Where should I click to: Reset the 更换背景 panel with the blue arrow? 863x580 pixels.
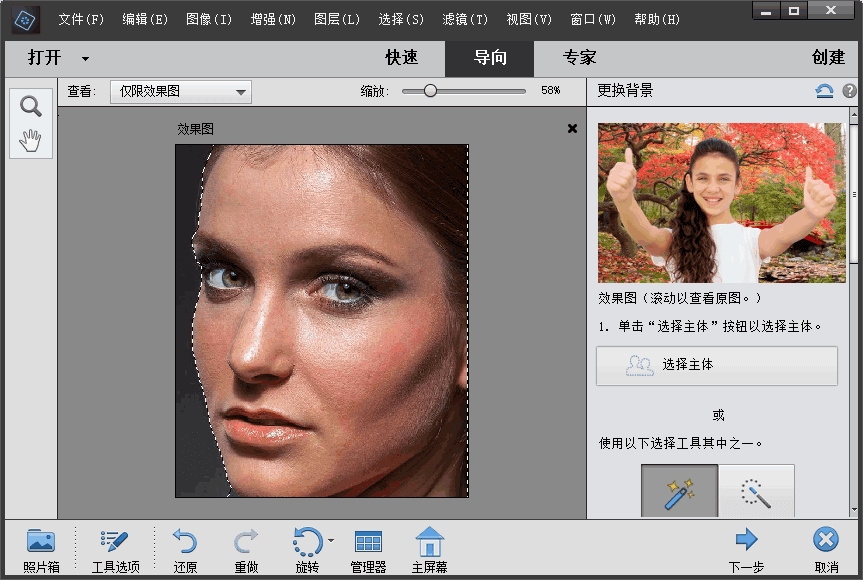(823, 90)
